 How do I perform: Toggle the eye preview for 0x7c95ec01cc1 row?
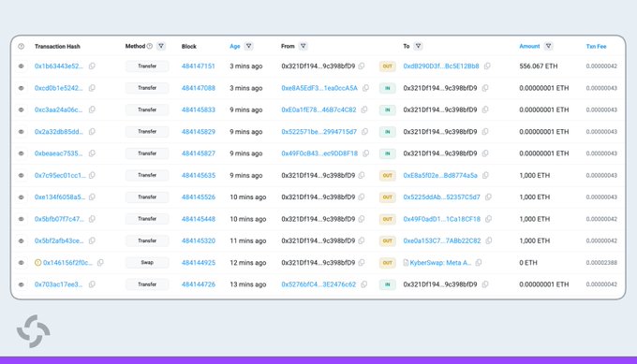pos(22,175)
